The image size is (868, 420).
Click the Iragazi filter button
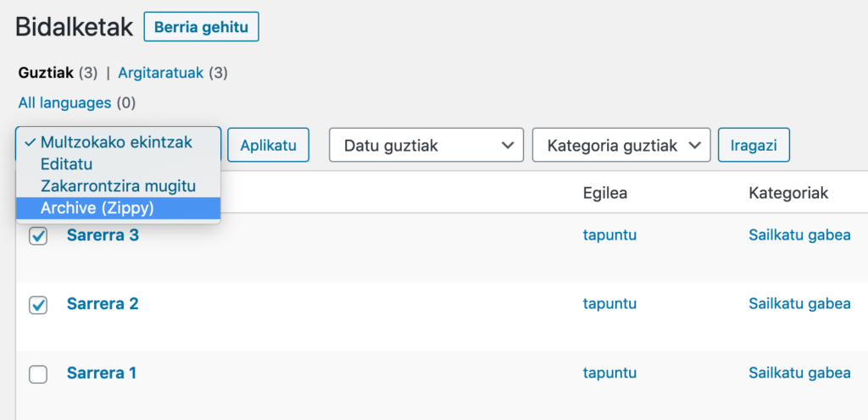point(754,146)
